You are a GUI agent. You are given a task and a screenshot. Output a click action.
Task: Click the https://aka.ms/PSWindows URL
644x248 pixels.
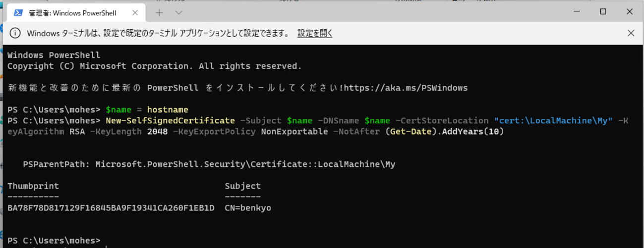click(406, 88)
